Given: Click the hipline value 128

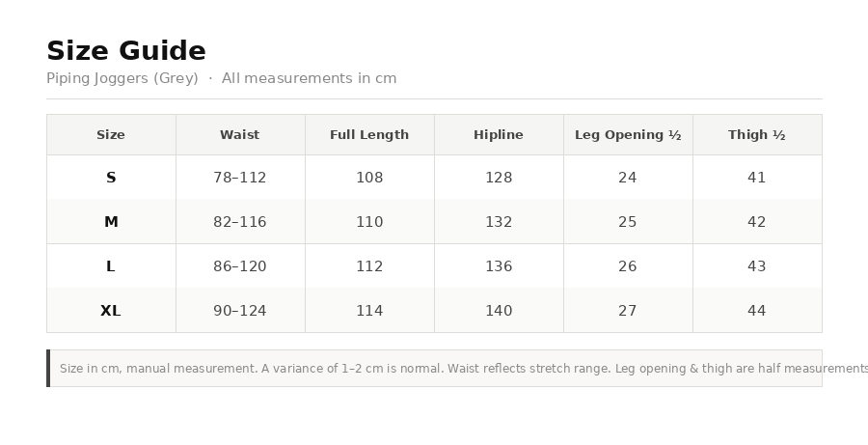Looking at the screenshot, I should point(499,178).
